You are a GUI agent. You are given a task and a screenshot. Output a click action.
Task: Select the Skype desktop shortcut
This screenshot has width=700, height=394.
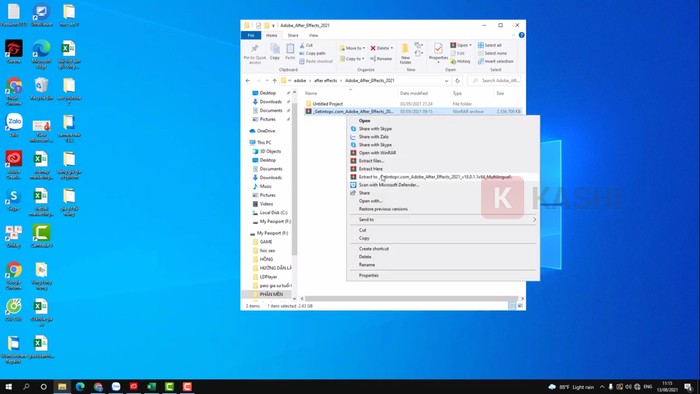point(14,199)
